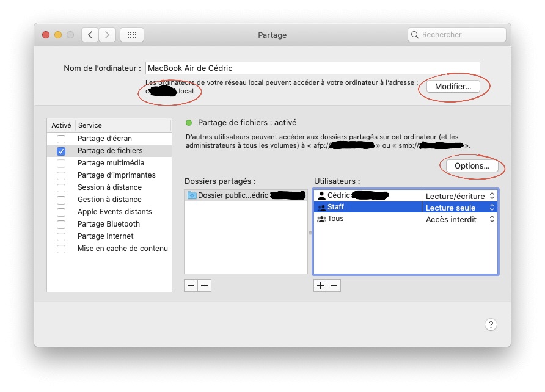This screenshot has width=545, height=392.
Task: Remove selected user with minus button
Action: click(x=334, y=285)
